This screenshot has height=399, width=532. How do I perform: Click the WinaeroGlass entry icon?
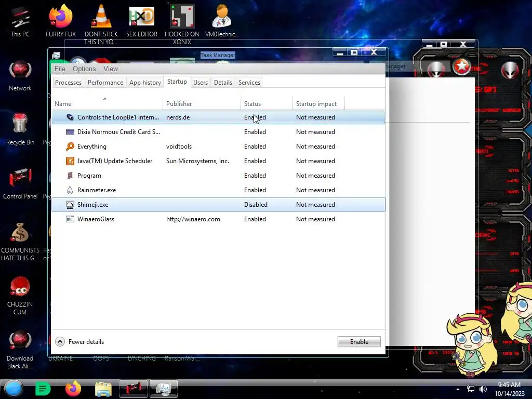[x=70, y=219]
